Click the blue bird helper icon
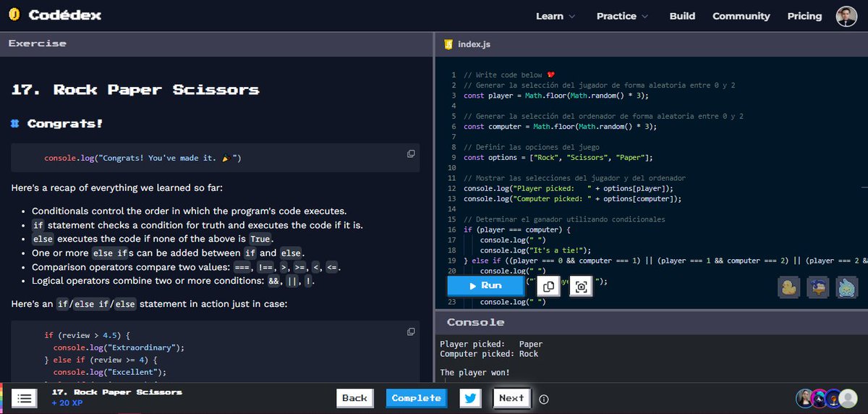Viewport: 868px width, 414px height. point(818,287)
